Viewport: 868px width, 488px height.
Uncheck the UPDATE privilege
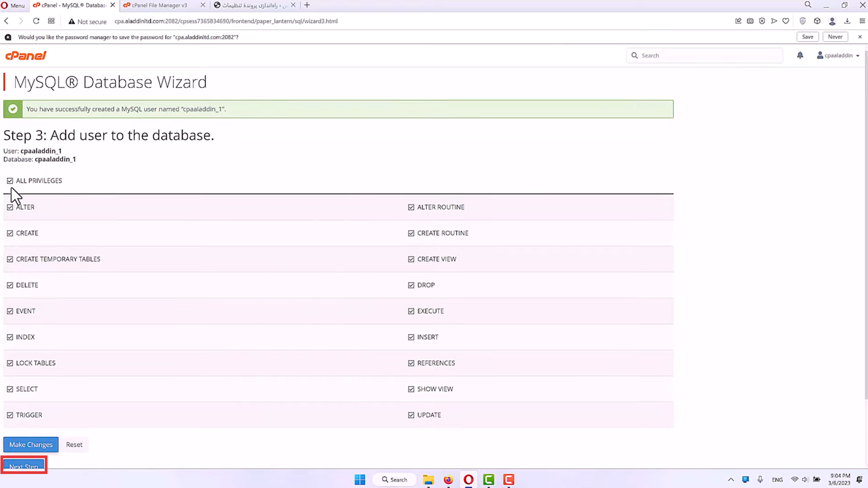pos(411,415)
